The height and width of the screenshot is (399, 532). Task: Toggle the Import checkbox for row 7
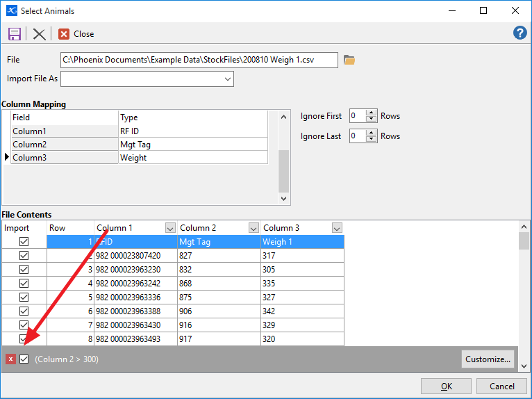click(24, 325)
